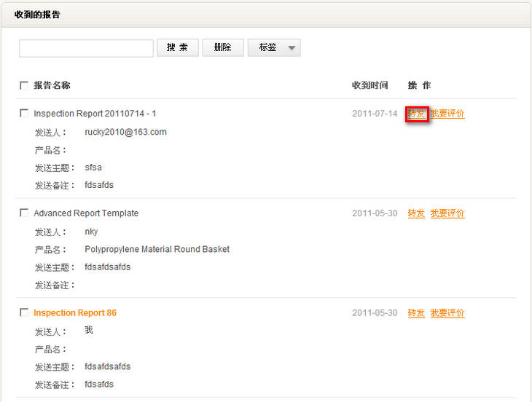The width and height of the screenshot is (532, 402).
Task: Open the 标签 tag dropdown
Action: coord(274,47)
